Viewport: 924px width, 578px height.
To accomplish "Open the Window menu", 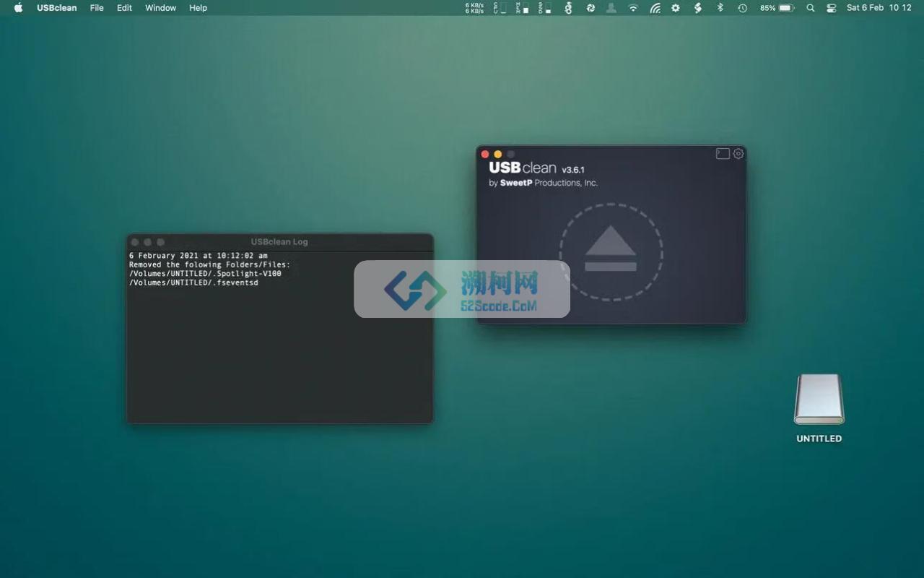I will tap(160, 8).
